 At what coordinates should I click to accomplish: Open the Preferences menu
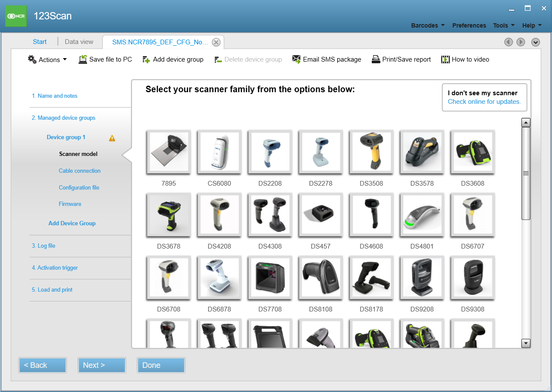point(469,25)
